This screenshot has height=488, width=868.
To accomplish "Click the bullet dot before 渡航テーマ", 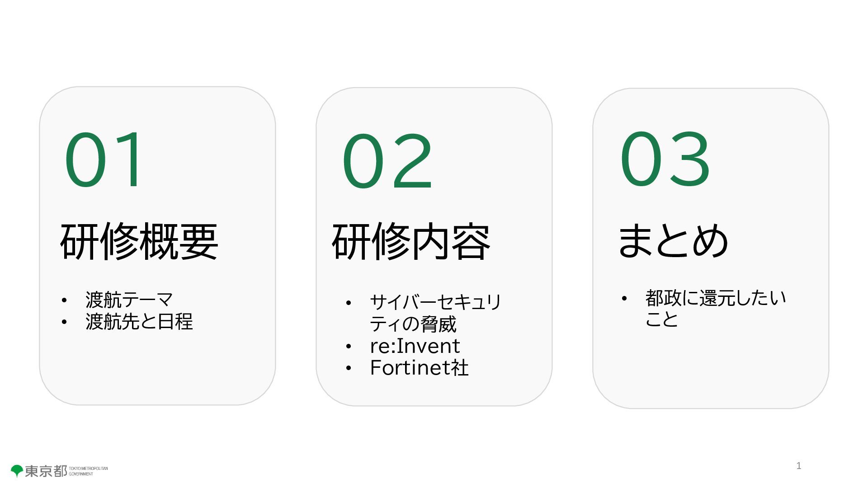I will click(x=64, y=300).
